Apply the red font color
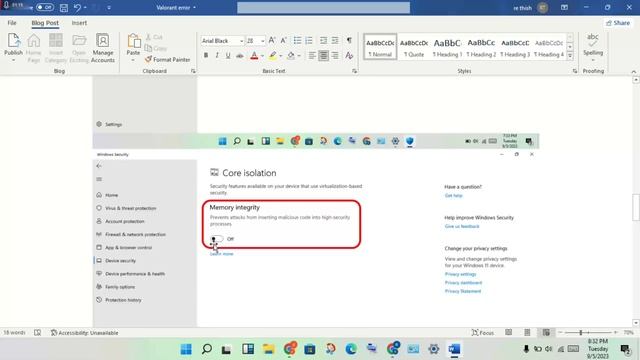Screen dimensions: 640x360 (x=254, y=56)
